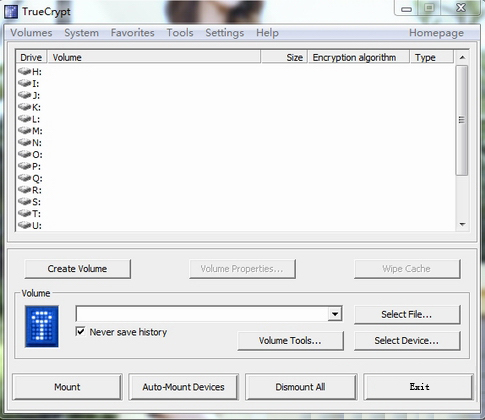Open the Settings menu
The image size is (485, 420).
tap(225, 33)
